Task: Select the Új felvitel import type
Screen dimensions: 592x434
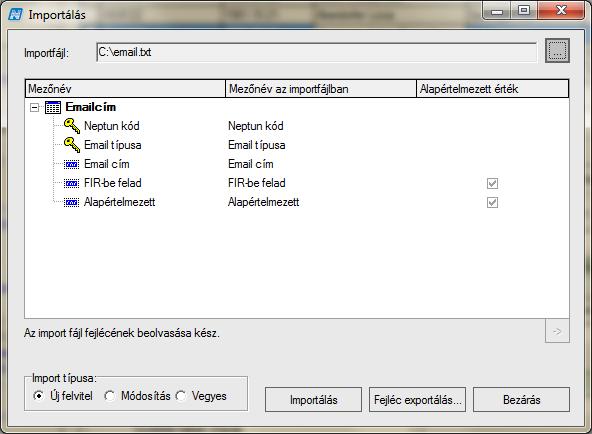Action: 38,396
